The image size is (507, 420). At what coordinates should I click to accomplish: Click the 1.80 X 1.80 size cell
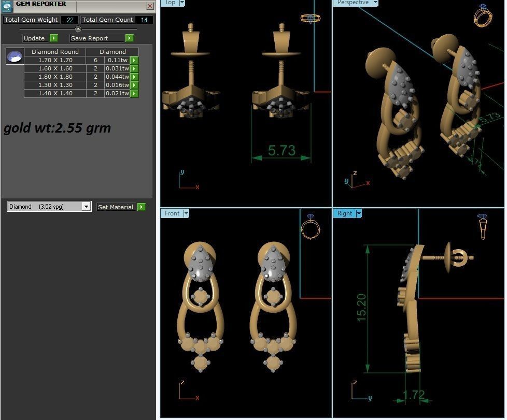[x=55, y=77]
